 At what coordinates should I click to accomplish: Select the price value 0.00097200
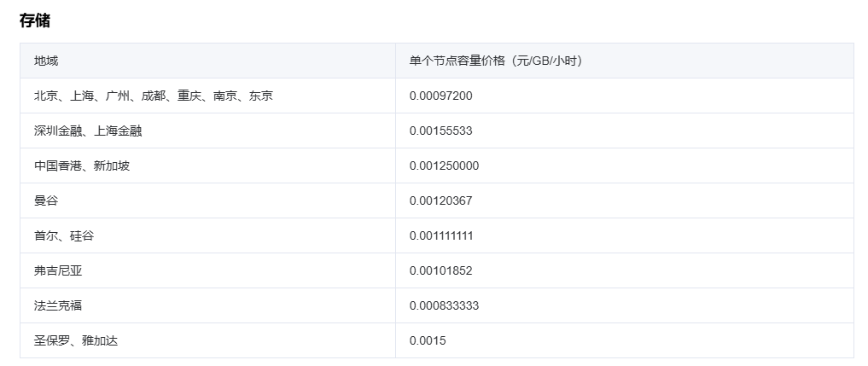point(440,96)
